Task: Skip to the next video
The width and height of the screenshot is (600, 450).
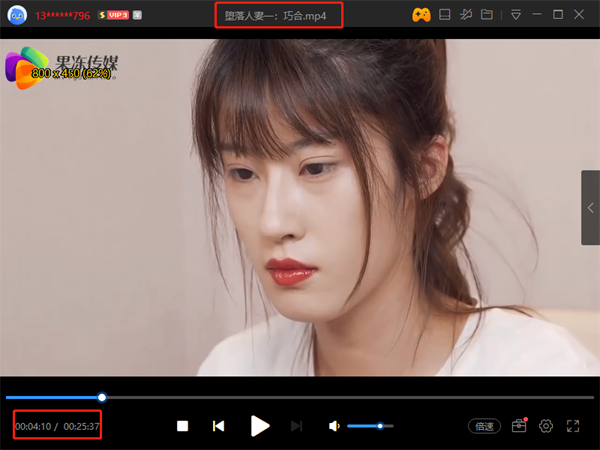Action: (x=296, y=426)
